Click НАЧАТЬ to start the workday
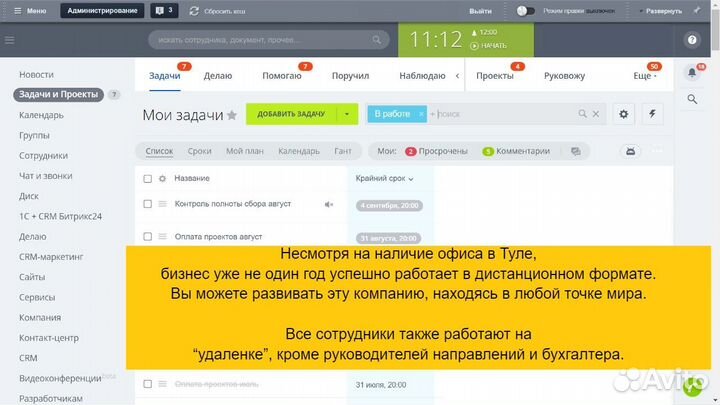Image resolution: width=720 pixels, height=405 pixels. click(489, 45)
